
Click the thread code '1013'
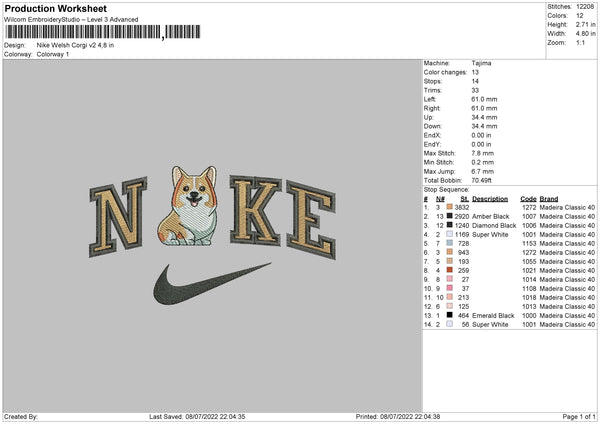[529, 307]
